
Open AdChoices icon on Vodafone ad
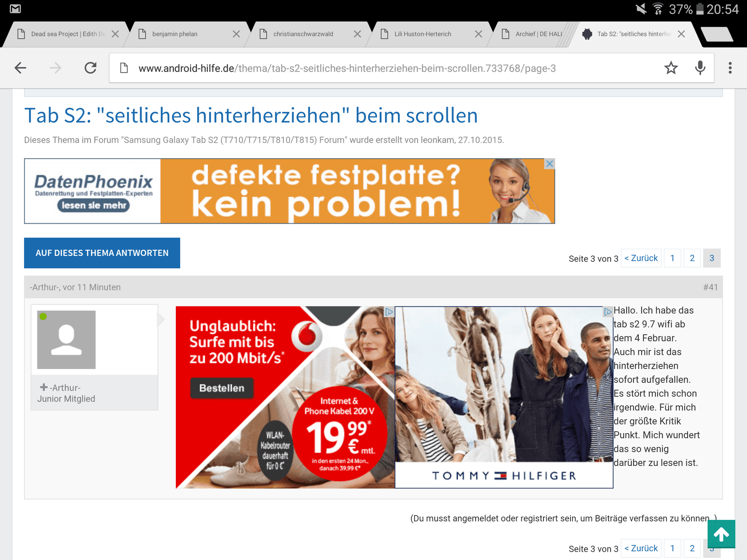pyautogui.click(x=389, y=312)
